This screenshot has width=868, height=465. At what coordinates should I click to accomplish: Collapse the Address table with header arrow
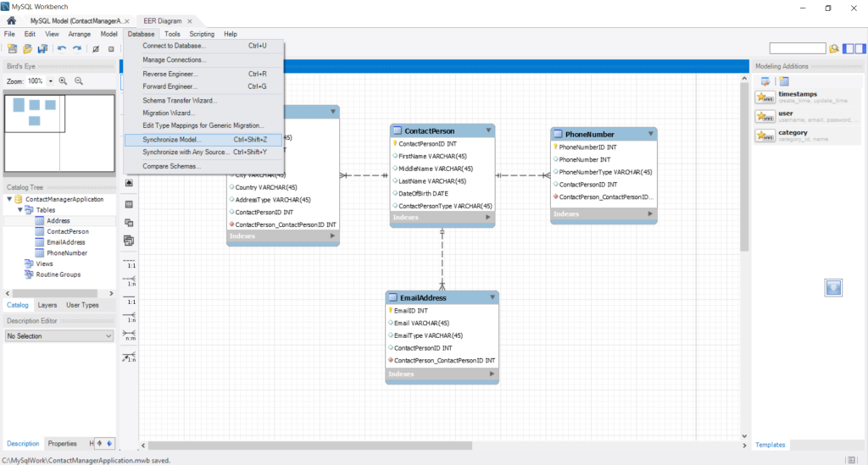coord(332,112)
